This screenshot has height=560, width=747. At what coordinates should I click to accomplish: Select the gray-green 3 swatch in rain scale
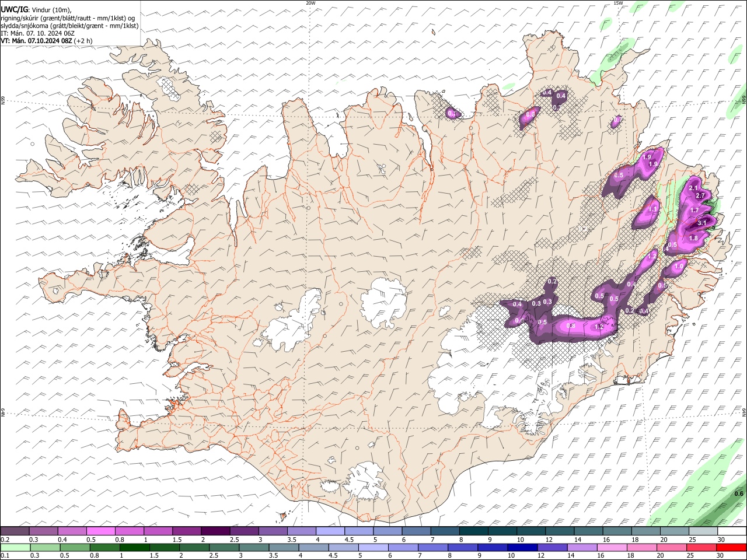point(254,548)
